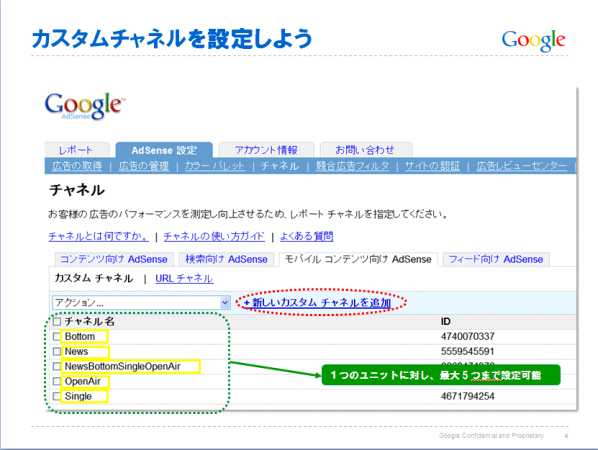Click 新しいカスタム チャネルを追加 link
This screenshot has height=450, width=598.
[x=318, y=303]
